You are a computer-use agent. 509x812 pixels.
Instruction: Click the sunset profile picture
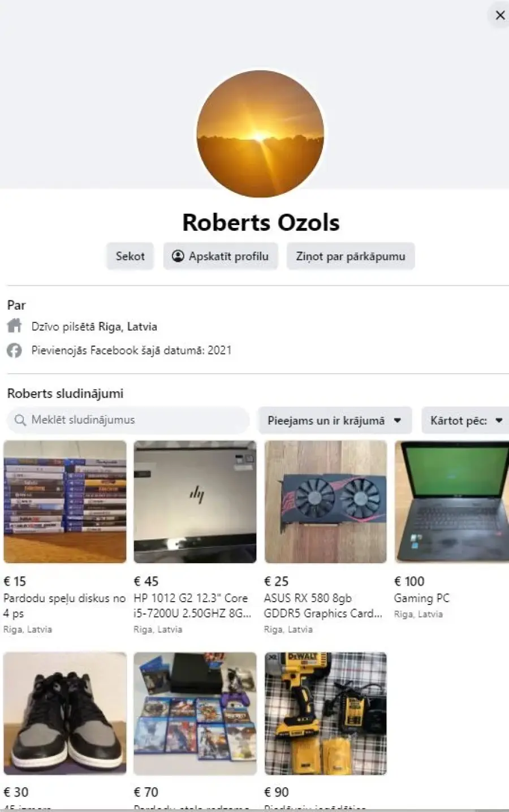(x=260, y=134)
